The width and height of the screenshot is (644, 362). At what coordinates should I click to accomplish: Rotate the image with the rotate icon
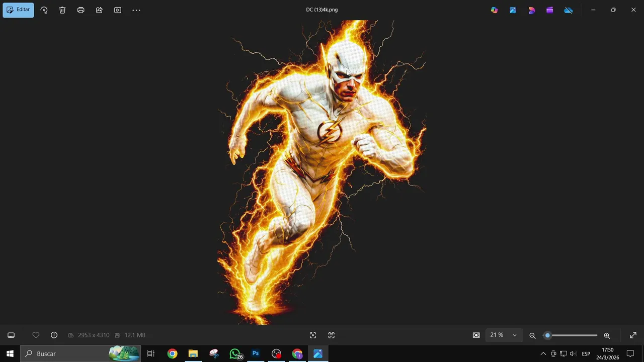pos(44,10)
